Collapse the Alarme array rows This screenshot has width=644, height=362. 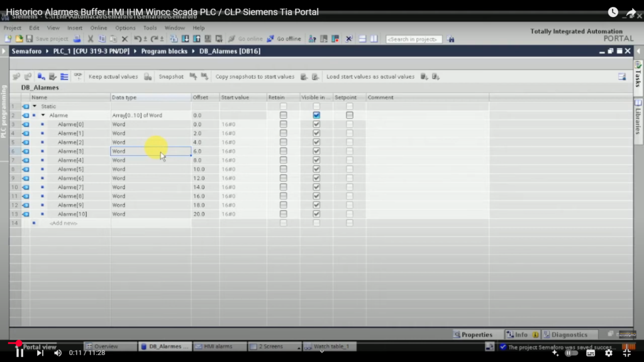43,116
